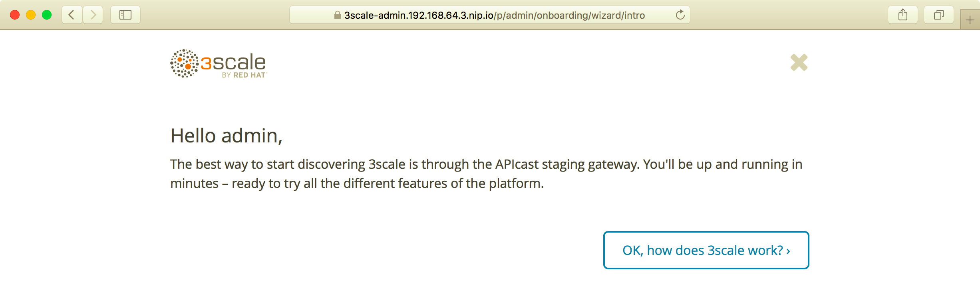Show the Safari sidebar
The width and height of the screenshot is (980, 298).
[125, 15]
